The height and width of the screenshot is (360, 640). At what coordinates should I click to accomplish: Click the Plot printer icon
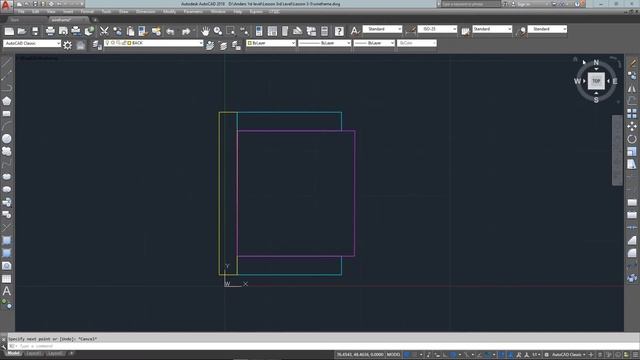click(50, 31)
